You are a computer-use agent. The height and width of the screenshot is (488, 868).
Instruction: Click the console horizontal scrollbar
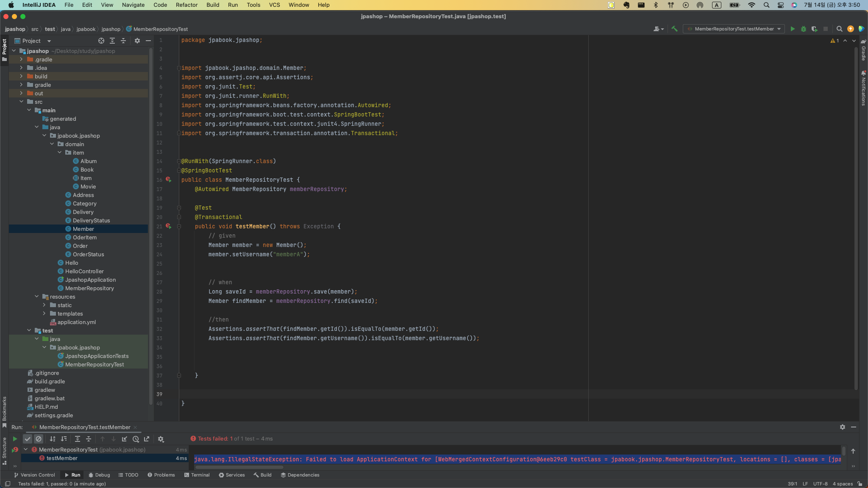[x=239, y=467]
